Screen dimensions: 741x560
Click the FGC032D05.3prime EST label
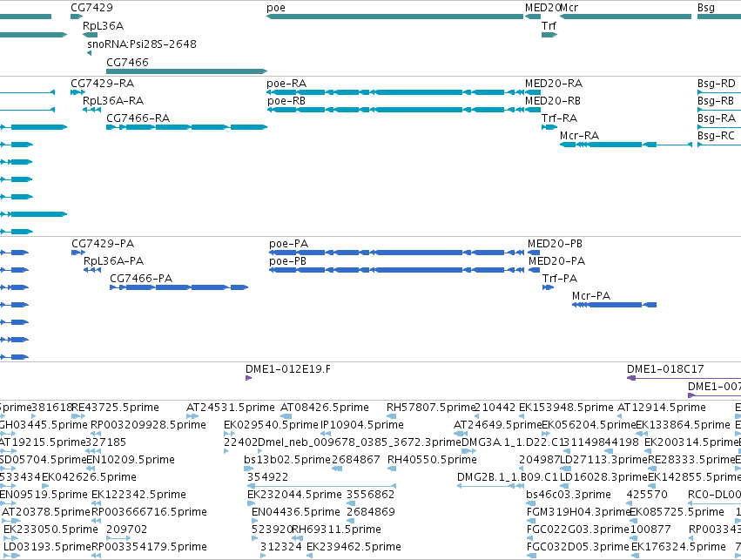click(578, 547)
